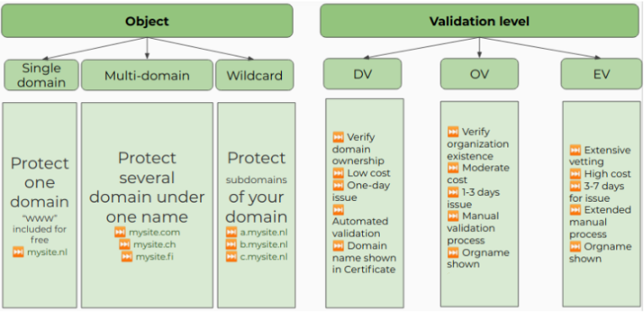
Task: Click the orange icon beside mysite.fi
Action: pos(127,256)
